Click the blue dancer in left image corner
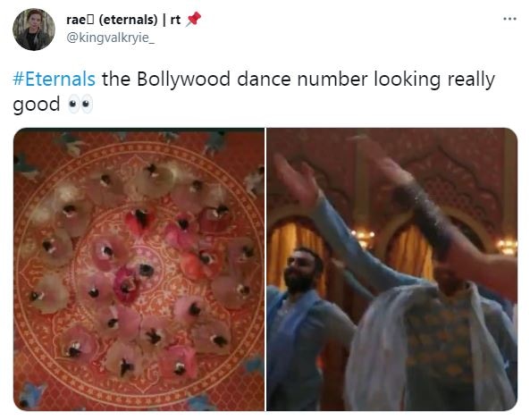Image resolution: width=530 pixels, height=420 pixels. pos(31,395)
